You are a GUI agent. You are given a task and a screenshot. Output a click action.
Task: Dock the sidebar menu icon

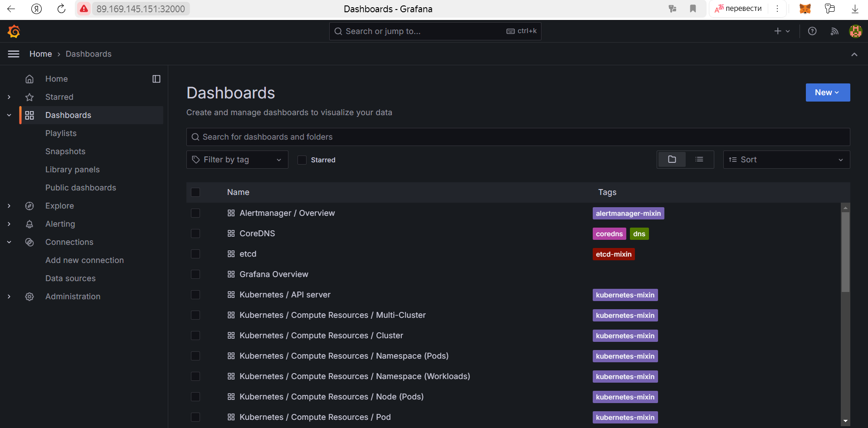pyautogui.click(x=156, y=79)
